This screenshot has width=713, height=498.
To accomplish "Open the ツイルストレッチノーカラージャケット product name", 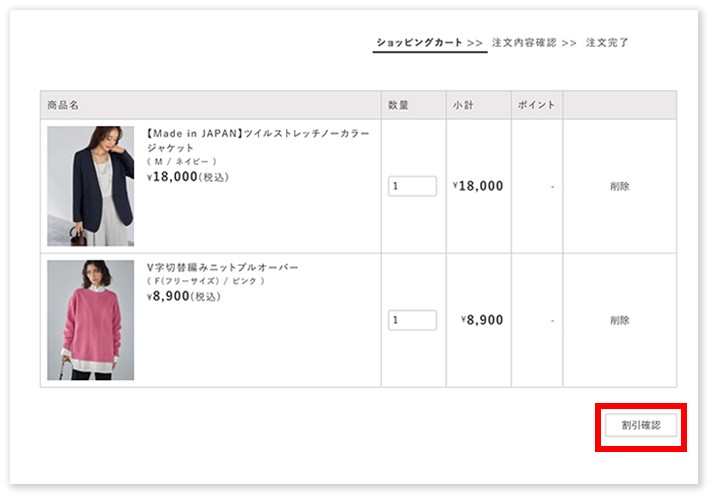I will [257, 139].
